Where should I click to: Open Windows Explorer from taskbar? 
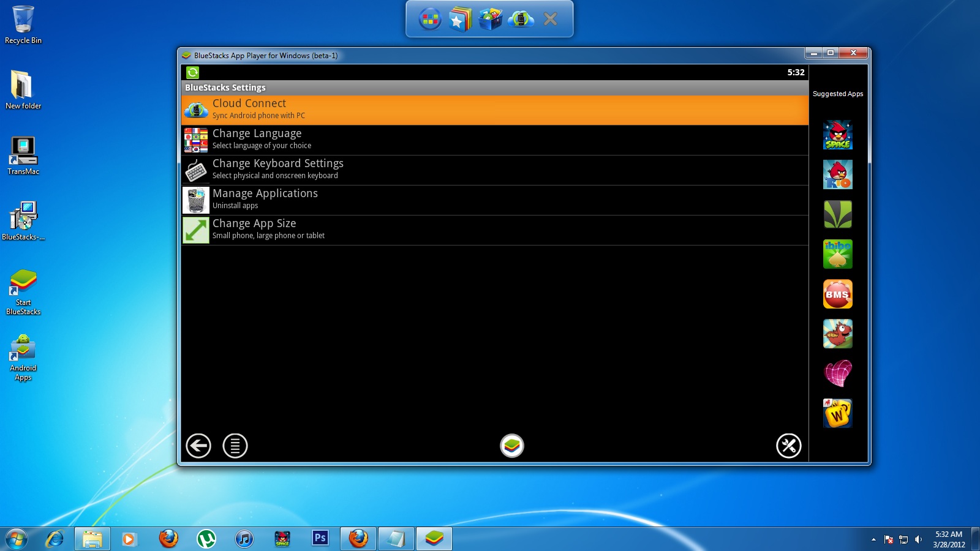[x=92, y=539]
